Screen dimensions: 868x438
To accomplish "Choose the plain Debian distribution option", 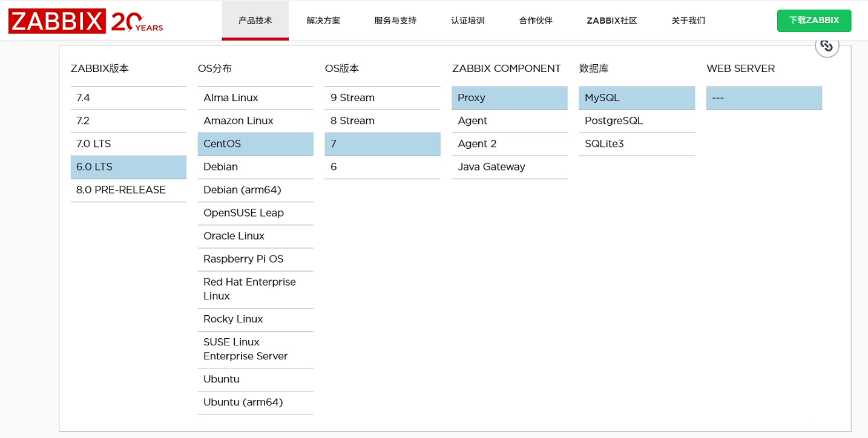I will [255, 167].
